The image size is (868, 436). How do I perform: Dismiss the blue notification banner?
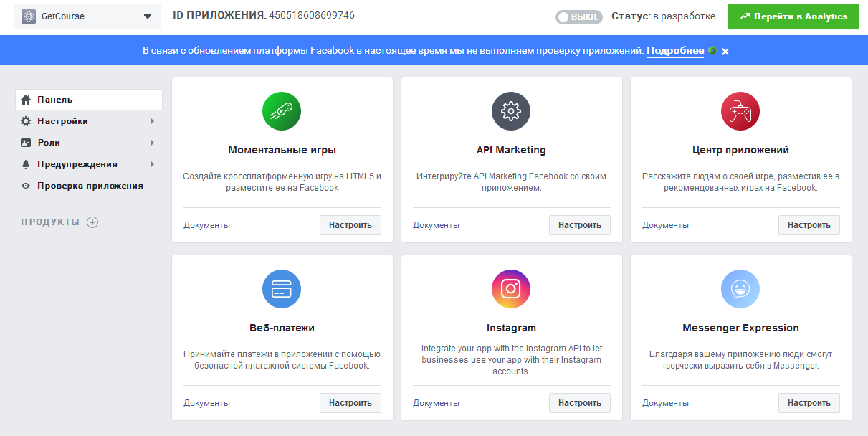pos(725,52)
